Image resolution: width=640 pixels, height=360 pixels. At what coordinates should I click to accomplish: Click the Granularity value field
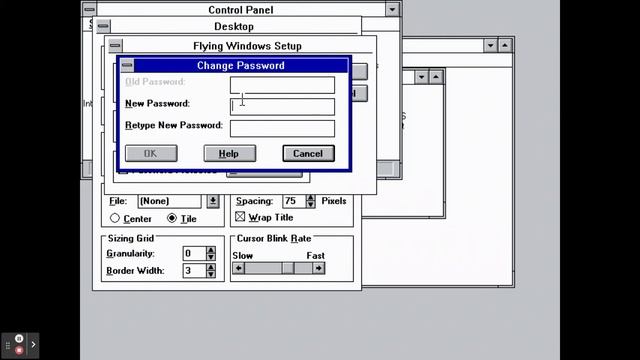pyautogui.click(x=194, y=253)
